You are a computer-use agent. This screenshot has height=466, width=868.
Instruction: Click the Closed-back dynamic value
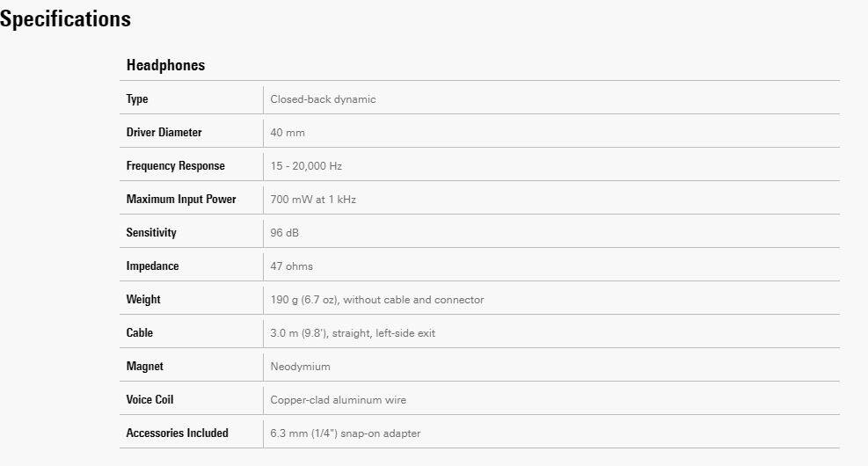point(323,99)
